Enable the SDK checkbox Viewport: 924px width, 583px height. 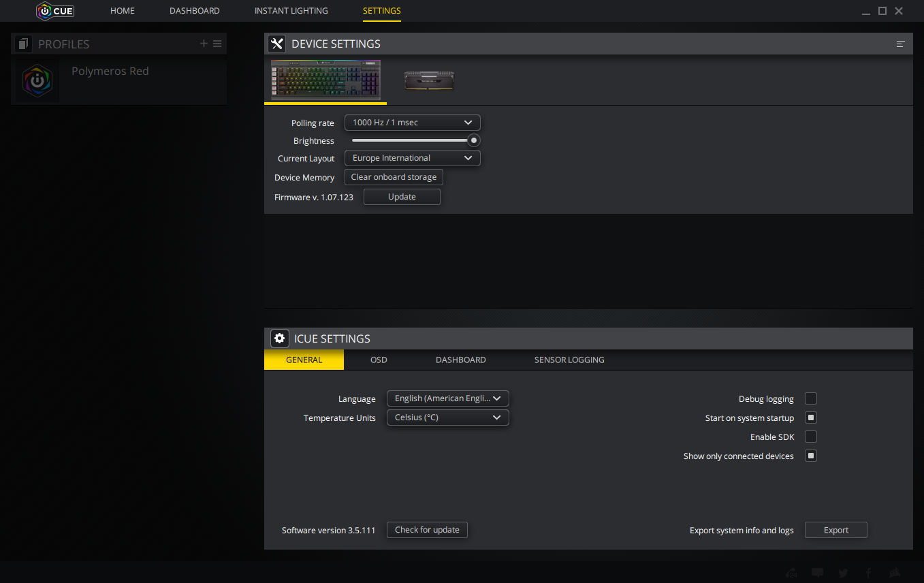[811, 437]
